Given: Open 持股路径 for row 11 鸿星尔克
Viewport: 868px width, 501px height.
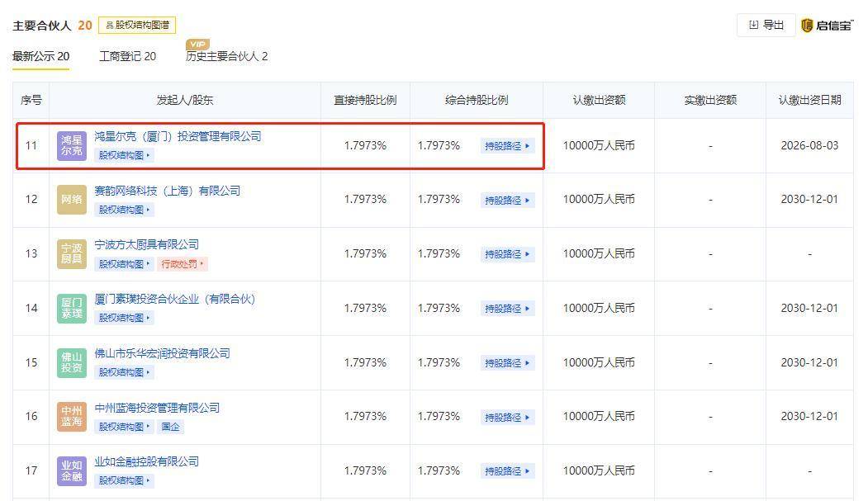Looking at the screenshot, I should (507, 146).
